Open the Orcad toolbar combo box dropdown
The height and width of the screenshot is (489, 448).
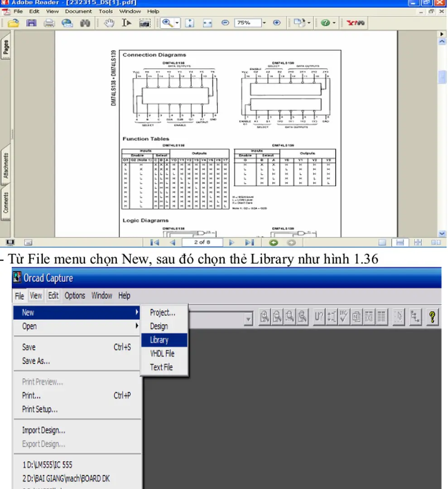248,319
